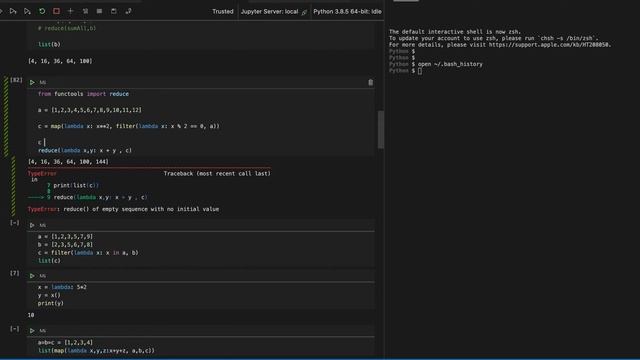Click 'The default interactive shell is now zsh.'
The image size is (640, 360).
coord(455,32)
